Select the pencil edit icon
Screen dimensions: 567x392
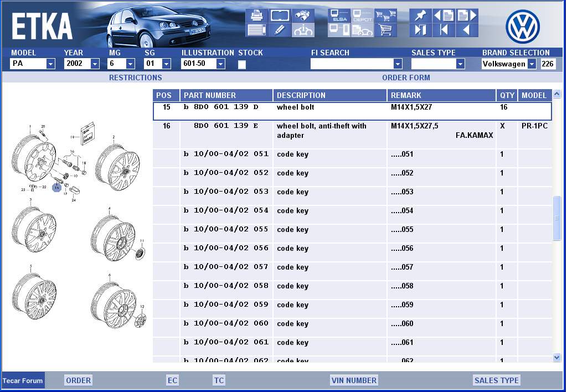(x=280, y=30)
